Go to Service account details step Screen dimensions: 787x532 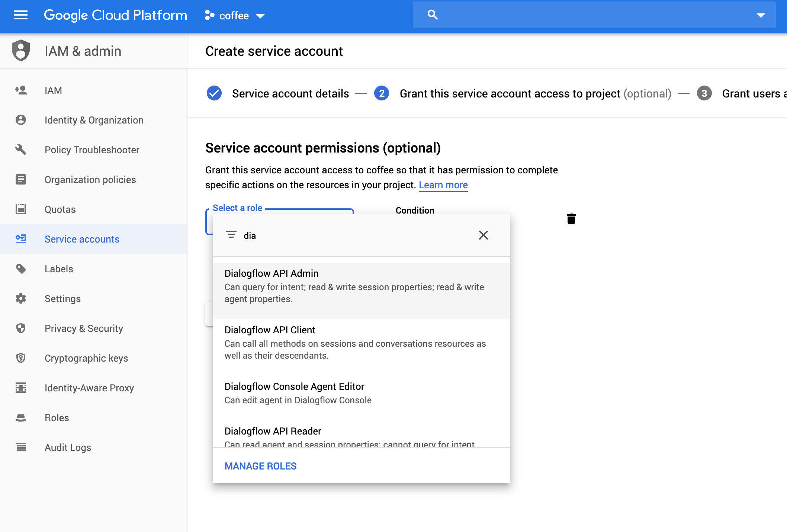(x=290, y=93)
